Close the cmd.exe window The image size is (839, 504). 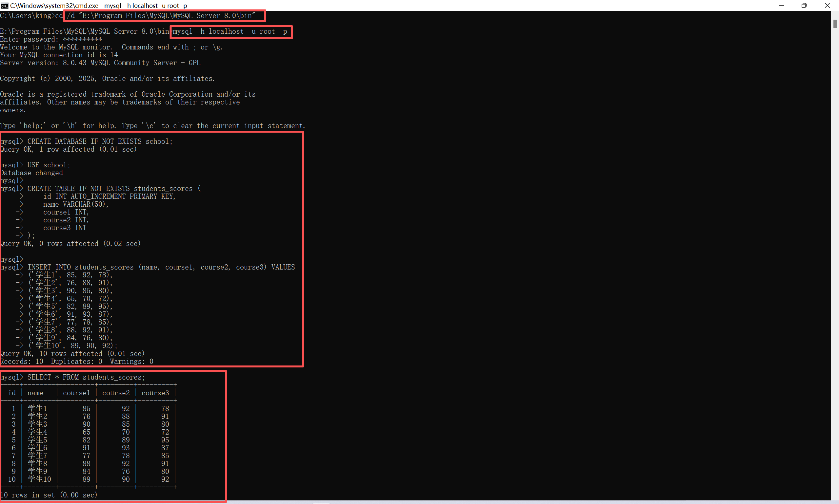pyautogui.click(x=827, y=6)
